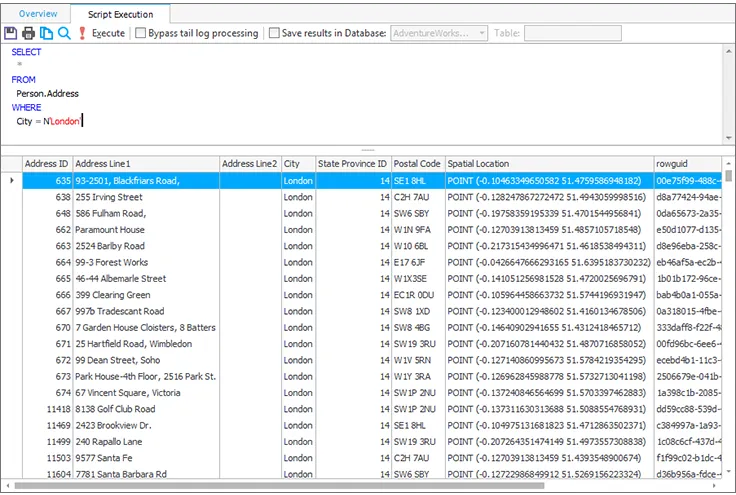Click the Table name input field
The height and width of the screenshot is (495, 736).
[573, 33]
